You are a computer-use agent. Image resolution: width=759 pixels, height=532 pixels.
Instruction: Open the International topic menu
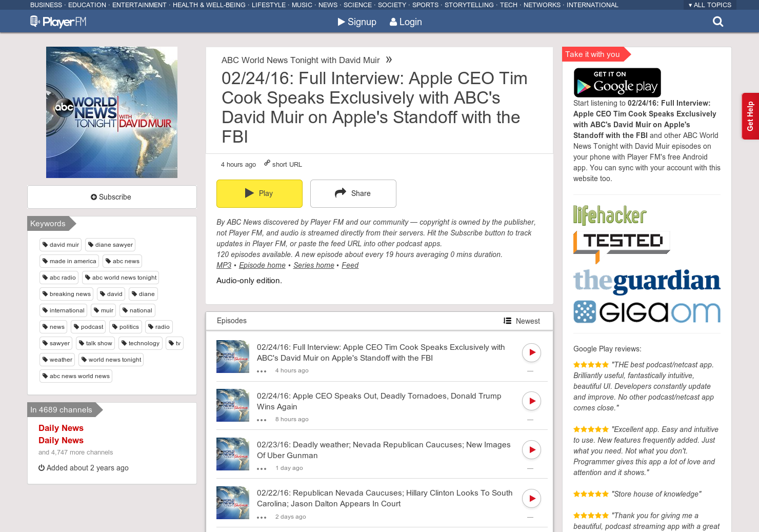[x=592, y=5]
